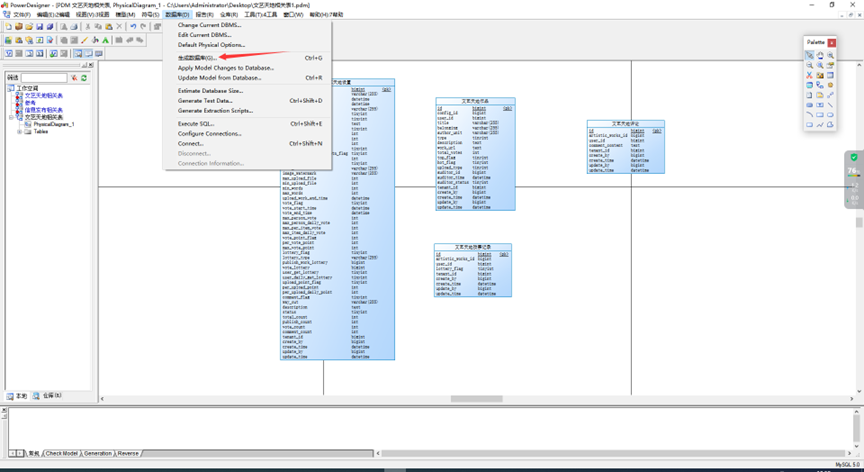Click the Undo toolbar icon
The width and height of the screenshot is (864, 472).
pyautogui.click(x=133, y=26)
